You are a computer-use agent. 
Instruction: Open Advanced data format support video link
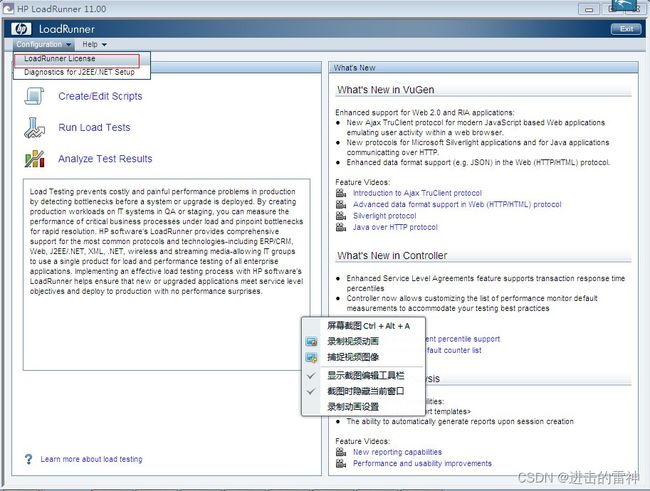[457, 204]
